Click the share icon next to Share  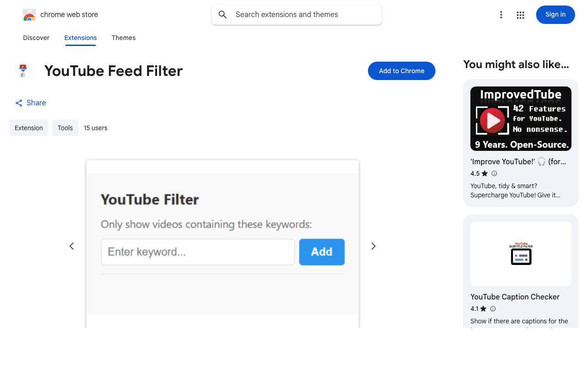19,103
